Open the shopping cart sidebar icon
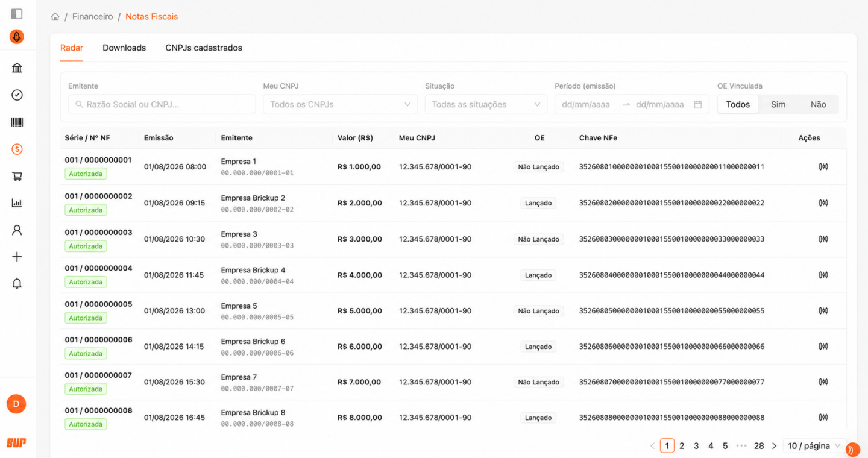The image size is (868, 458). [17, 176]
